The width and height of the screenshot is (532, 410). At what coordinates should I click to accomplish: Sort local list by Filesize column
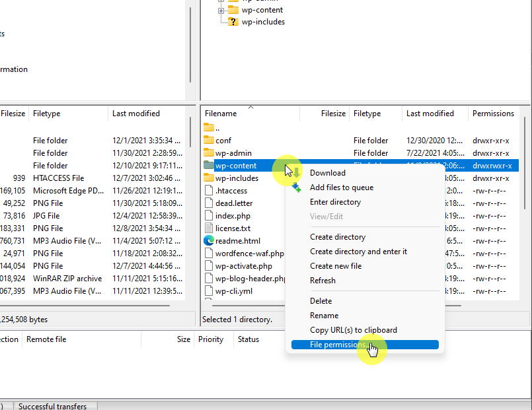14,114
